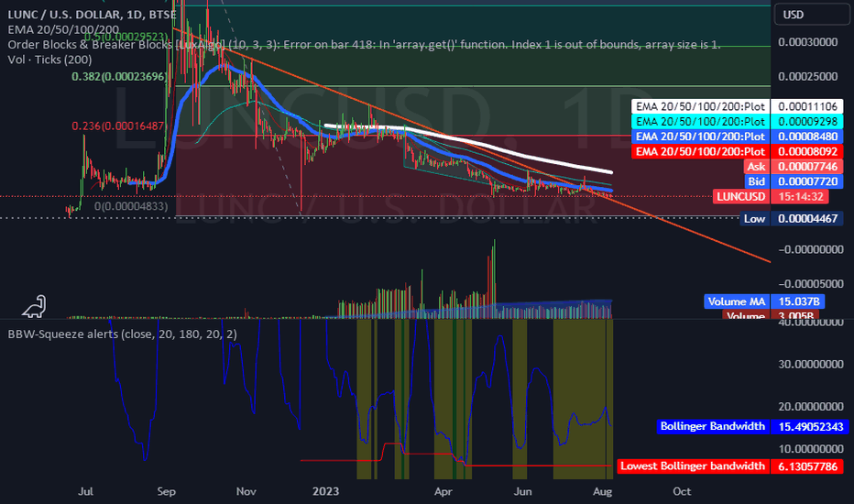
Task: Click the 0.00025000 price scale value
Action: pyautogui.click(x=807, y=76)
